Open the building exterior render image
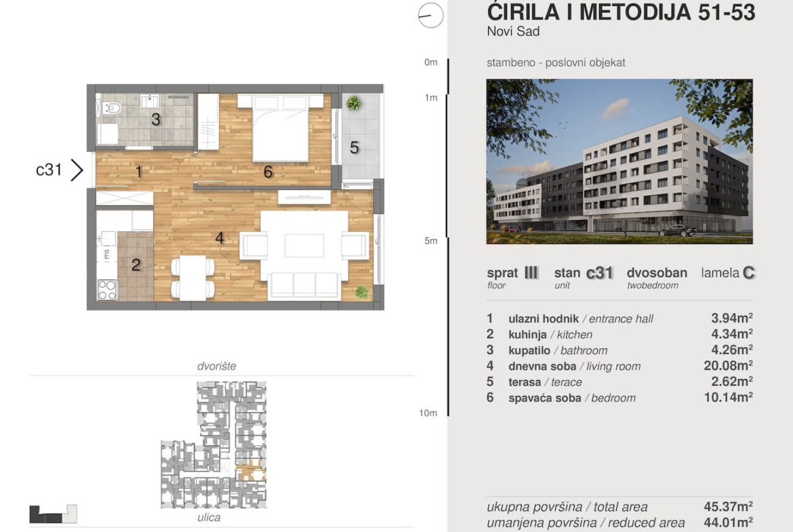The height and width of the screenshot is (532, 793). pos(619,161)
